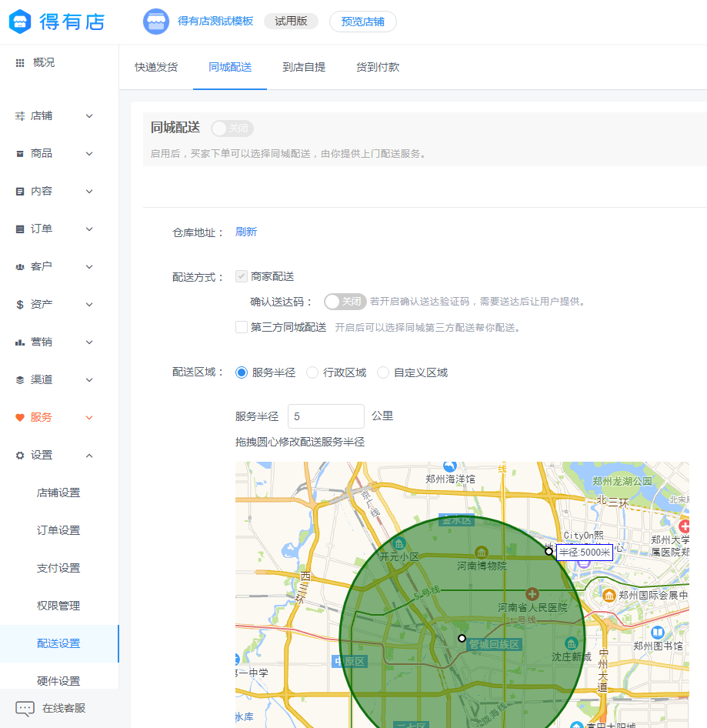Open 硬件设置 submenu item
This screenshot has width=707, height=728.
coord(58,681)
